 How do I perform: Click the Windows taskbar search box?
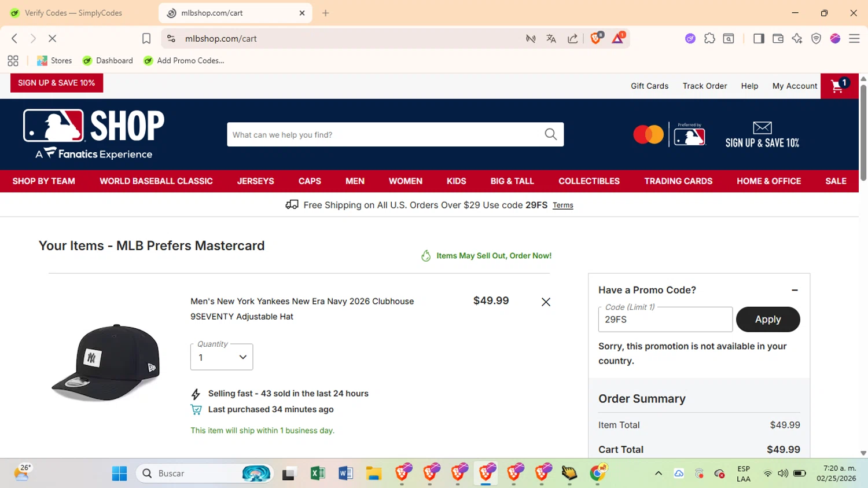204,474
